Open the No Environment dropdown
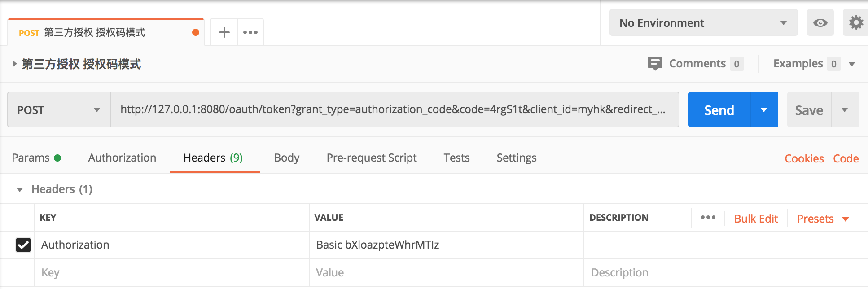The width and height of the screenshot is (868, 289). pos(703,23)
